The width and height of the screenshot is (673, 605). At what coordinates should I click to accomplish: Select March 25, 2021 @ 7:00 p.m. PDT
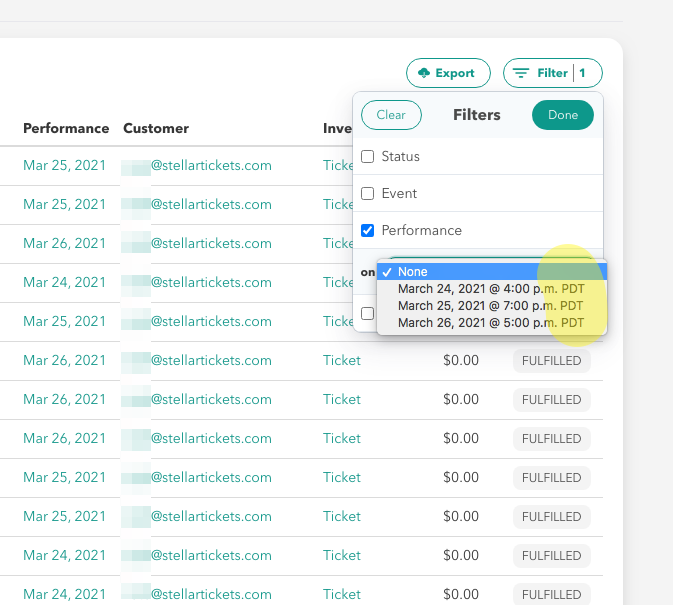(492, 306)
